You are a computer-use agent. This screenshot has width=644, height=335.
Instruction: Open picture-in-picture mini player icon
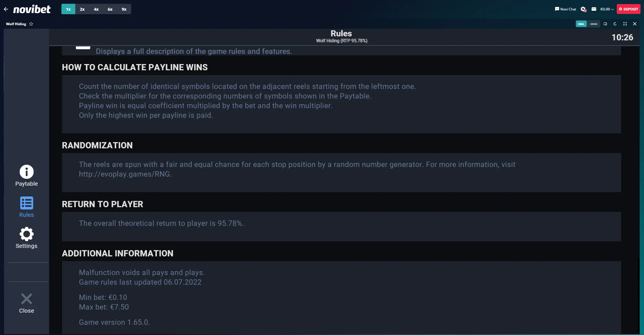tap(605, 24)
